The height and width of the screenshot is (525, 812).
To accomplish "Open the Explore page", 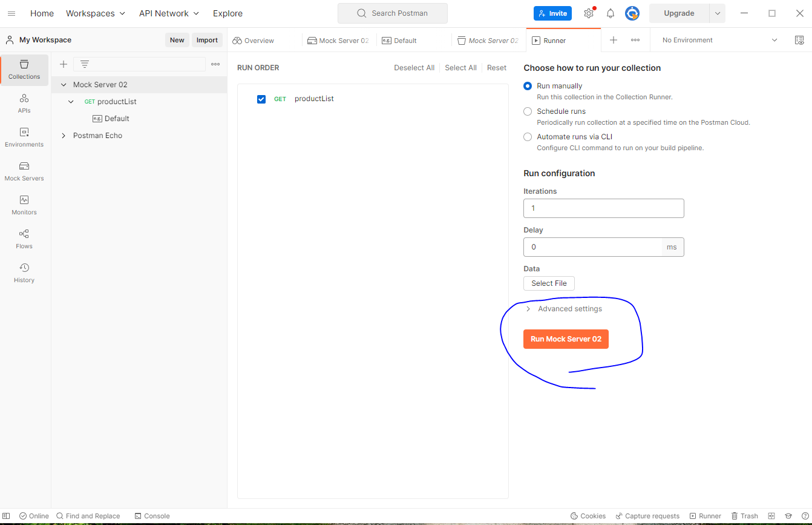I will click(x=228, y=13).
